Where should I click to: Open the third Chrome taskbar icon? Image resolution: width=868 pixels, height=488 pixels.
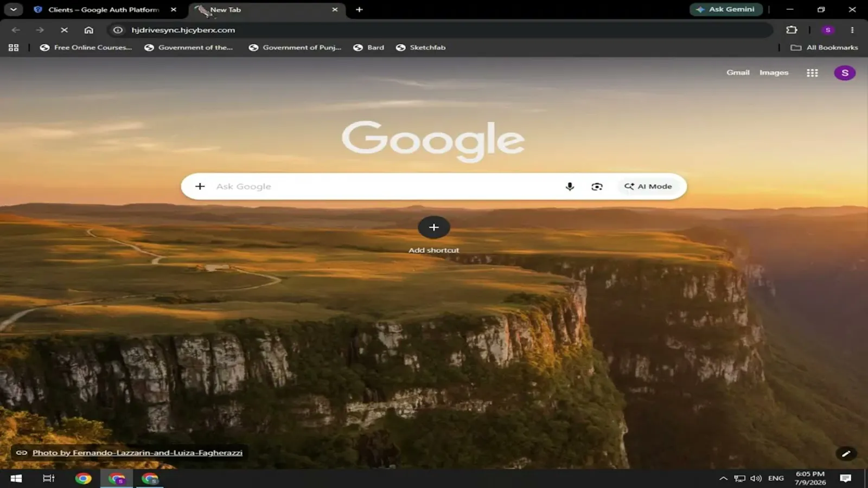point(150,478)
